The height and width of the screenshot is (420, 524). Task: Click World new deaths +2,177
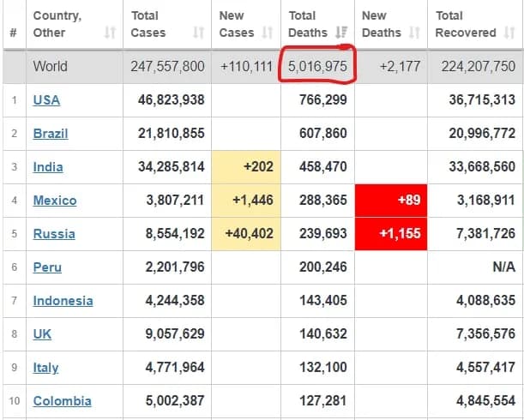point(400,66)
